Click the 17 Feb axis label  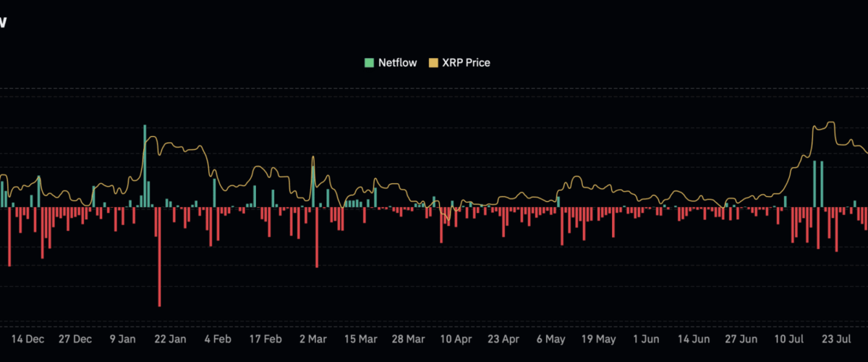pyautogui.click(x=265, y=339)
